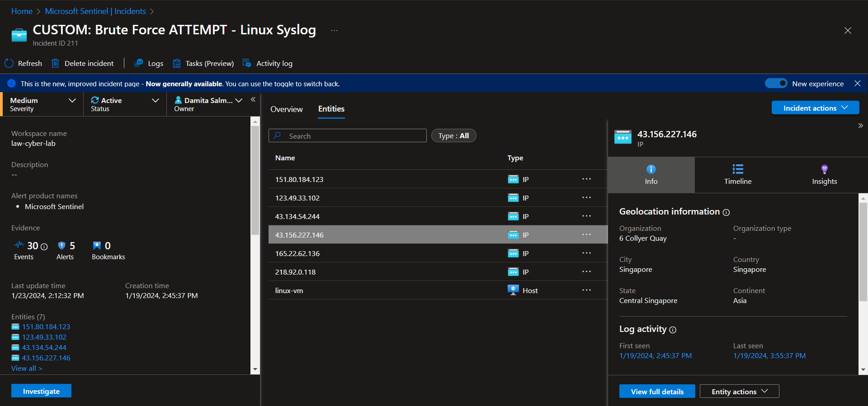The height and width of the screenshot is (406, 868).
Task: Open more options for 151.80.184.123
Action: (586, 179)
